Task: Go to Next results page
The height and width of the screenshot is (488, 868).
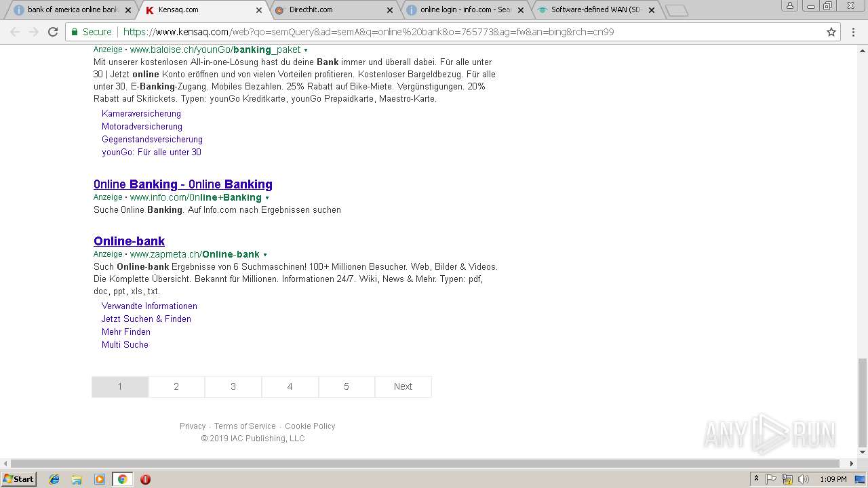Action: click(403, 386)
